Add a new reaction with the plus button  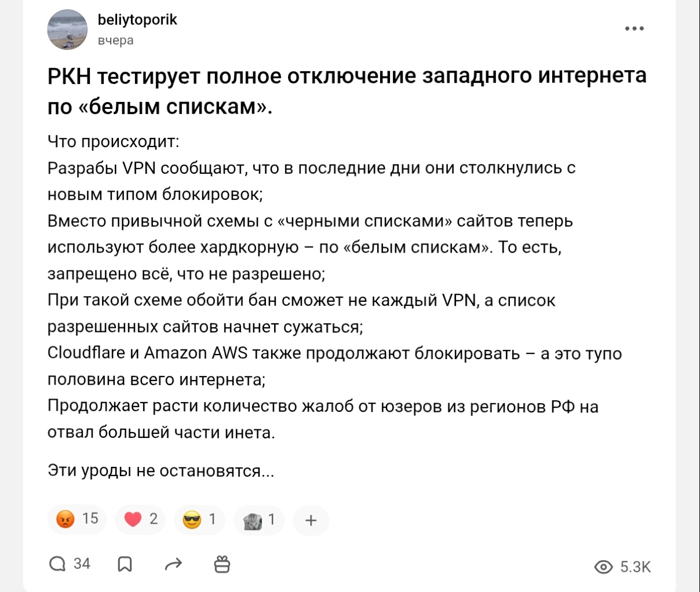[x=311, y=520]
